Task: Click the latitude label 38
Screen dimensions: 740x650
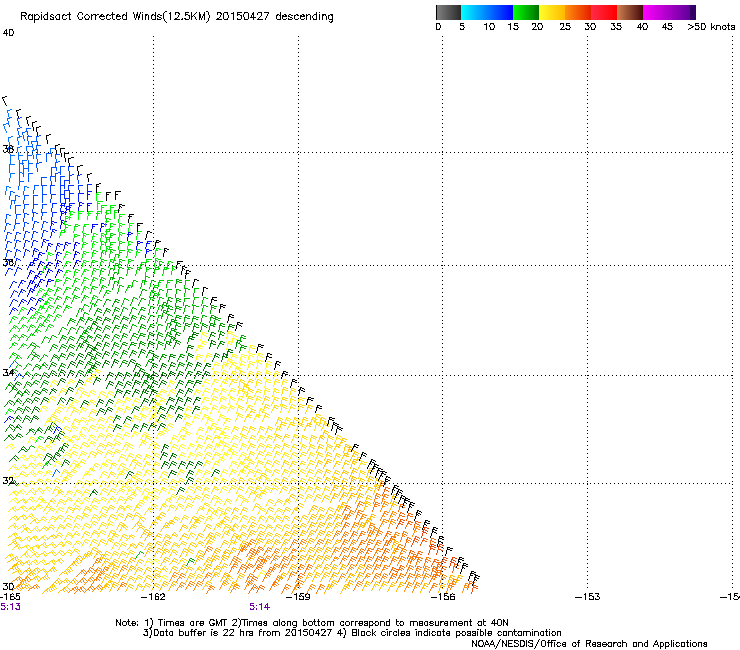Action: (x=8, y=149)
